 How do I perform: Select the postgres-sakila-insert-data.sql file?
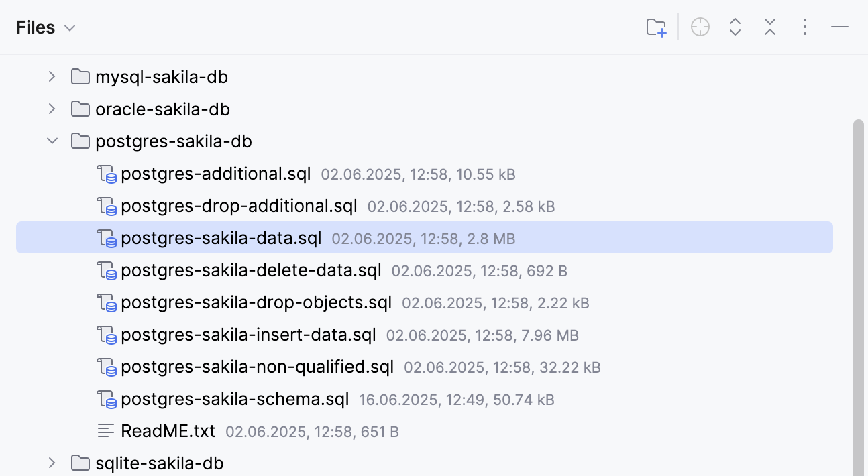point(248,335)
